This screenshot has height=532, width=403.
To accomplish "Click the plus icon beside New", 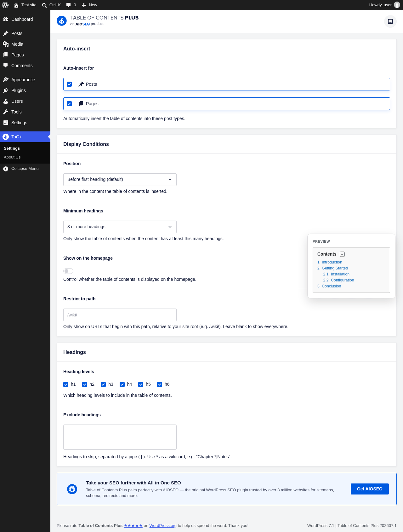I will 84,5.
